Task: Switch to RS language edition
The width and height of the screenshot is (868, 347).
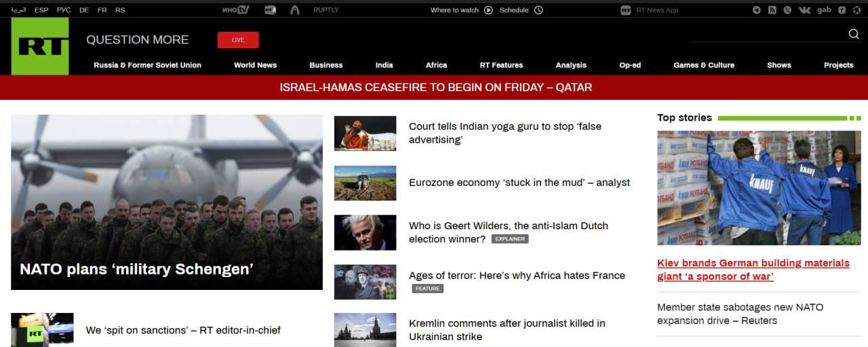Action: [x=120, y=10]
